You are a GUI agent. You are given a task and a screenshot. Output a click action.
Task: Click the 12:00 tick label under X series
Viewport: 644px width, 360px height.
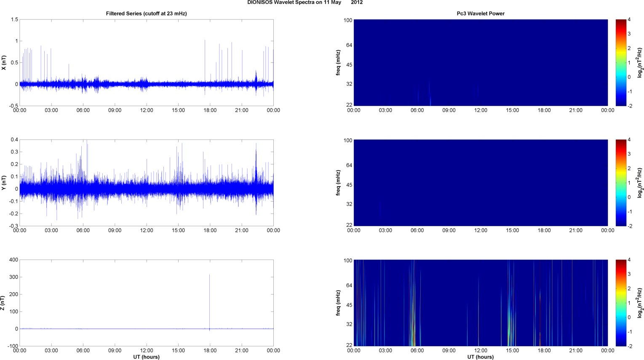coord(147,110)
